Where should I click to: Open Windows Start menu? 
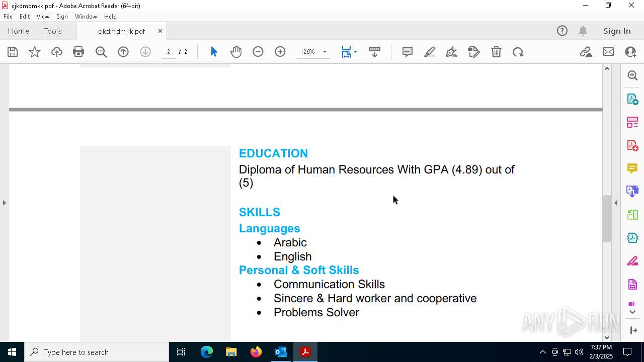click(12, 352)
